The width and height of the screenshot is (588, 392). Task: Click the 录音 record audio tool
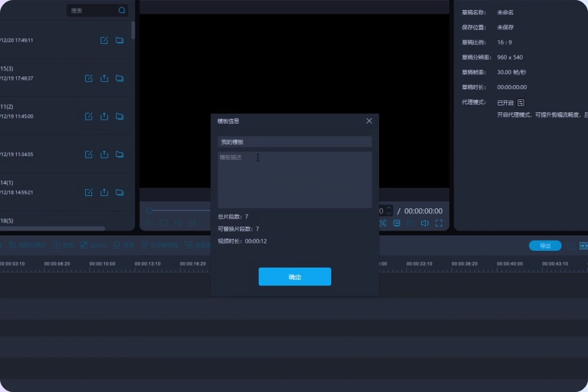coord(124,245)
